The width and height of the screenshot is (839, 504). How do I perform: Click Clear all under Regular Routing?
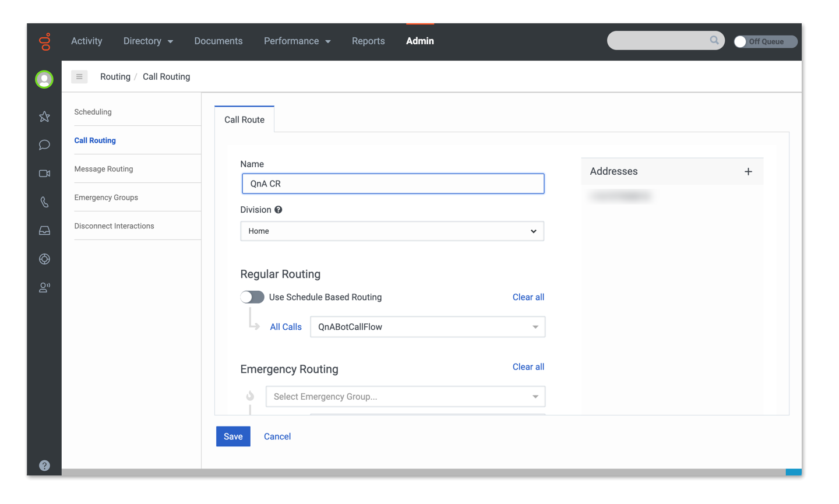click(x=528, y=297)
